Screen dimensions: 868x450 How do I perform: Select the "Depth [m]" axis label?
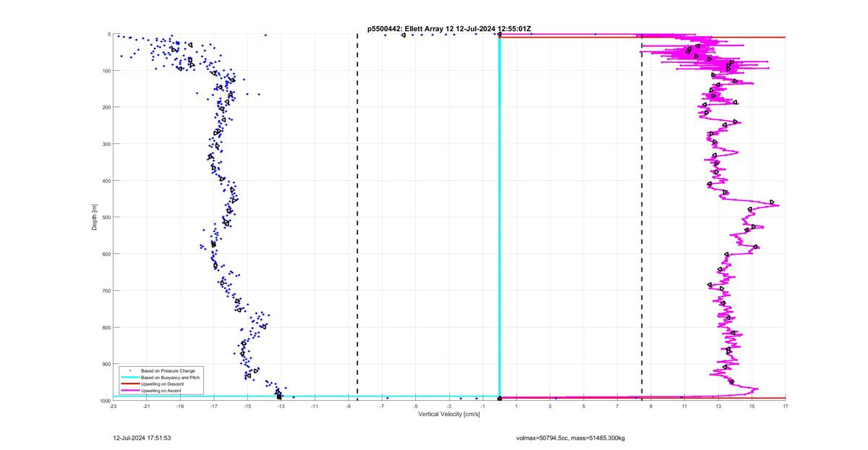[x=94, y=217]
